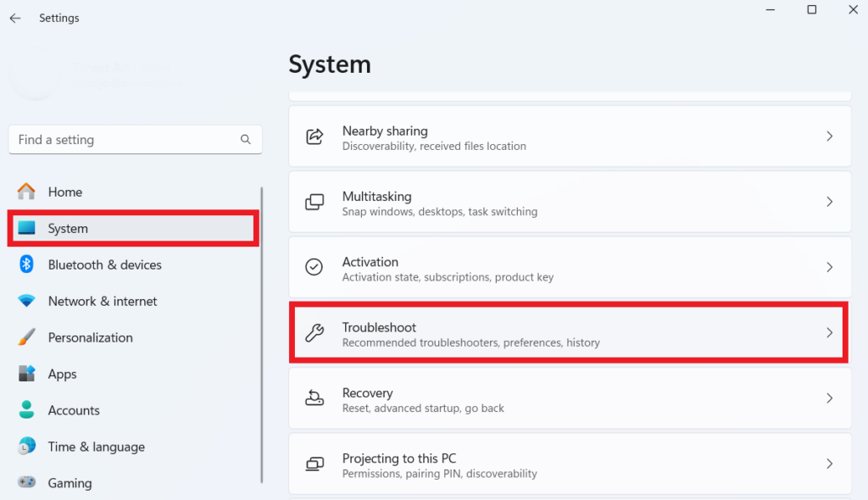Open Home in the sidebar

coord(64,192)
